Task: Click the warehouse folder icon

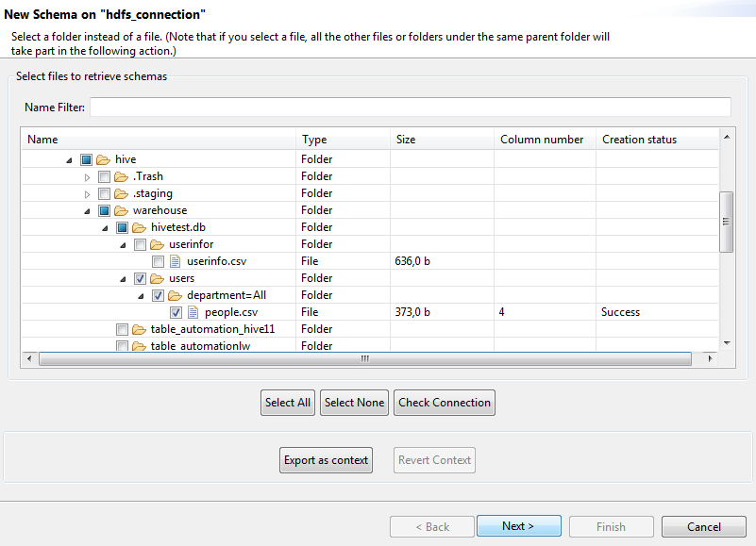Action: (121, 210)
